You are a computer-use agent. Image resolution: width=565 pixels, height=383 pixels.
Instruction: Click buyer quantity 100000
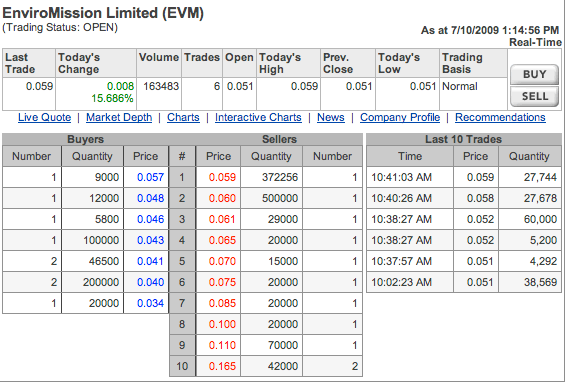pyautogui.click(x=101, y=240)
